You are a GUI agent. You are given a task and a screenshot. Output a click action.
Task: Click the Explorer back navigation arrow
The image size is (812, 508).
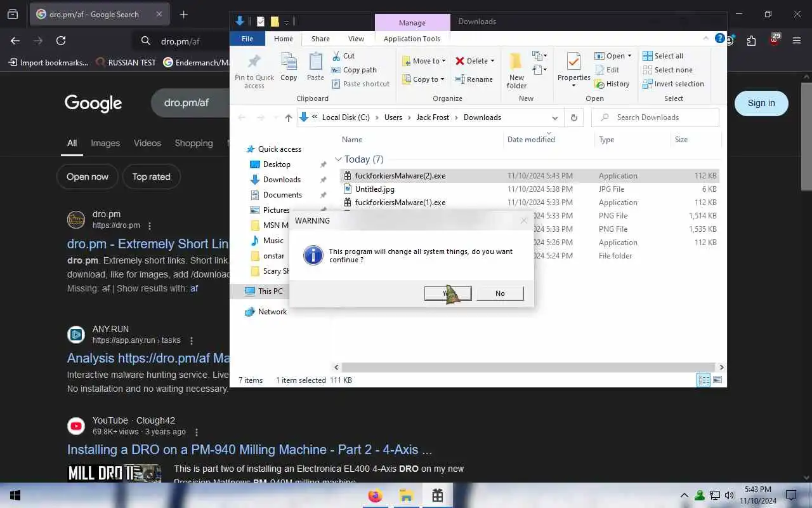coord(242,117)
